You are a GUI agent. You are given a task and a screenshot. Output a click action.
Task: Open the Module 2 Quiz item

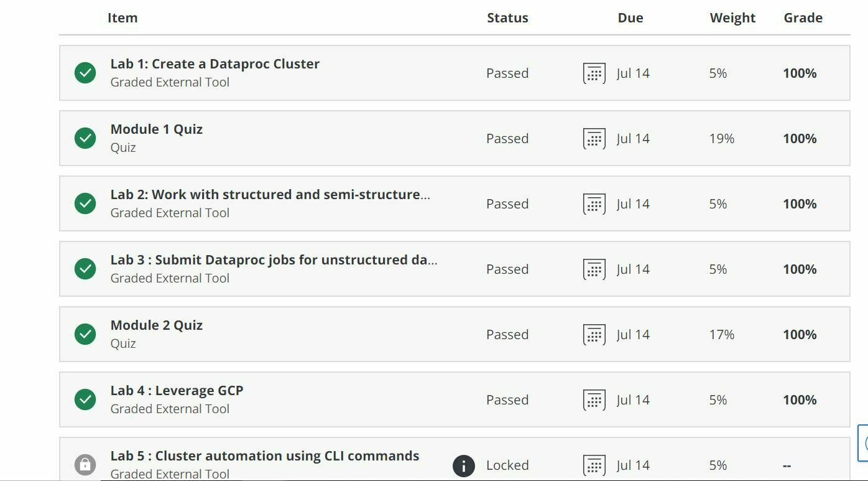coord(157,325)
